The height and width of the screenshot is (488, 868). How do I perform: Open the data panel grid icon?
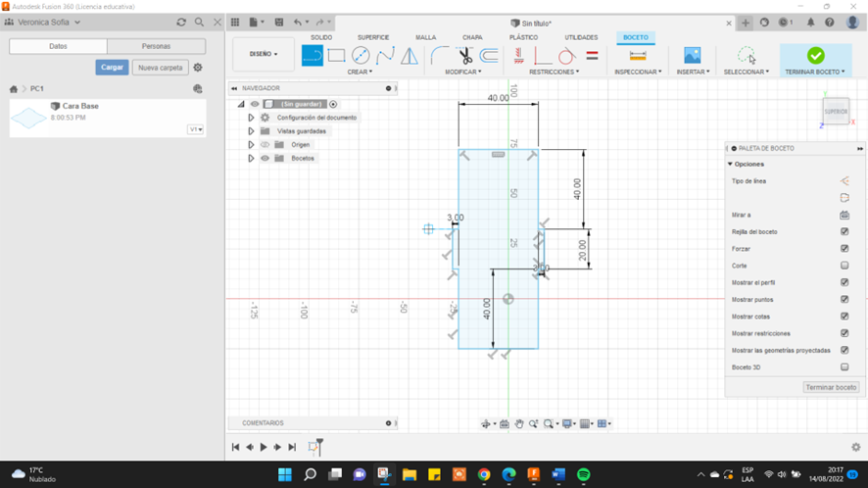pyautogui.click(x=235, y=23)
